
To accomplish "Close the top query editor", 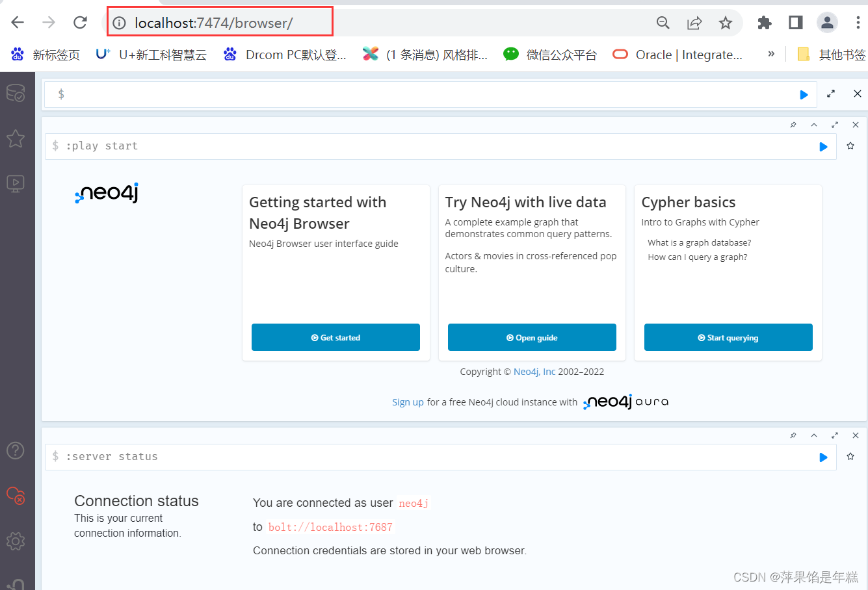I will point(858,94).
